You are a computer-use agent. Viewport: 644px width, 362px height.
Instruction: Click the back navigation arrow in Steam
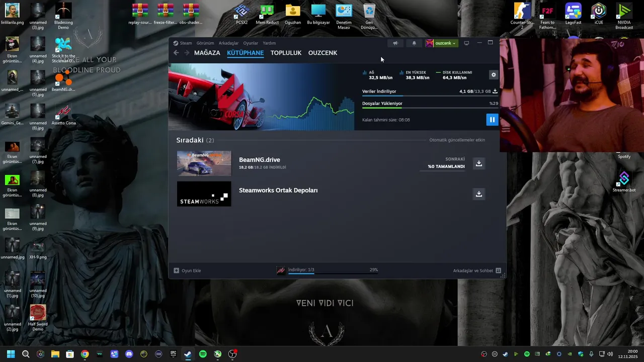(x=176, y=53)
